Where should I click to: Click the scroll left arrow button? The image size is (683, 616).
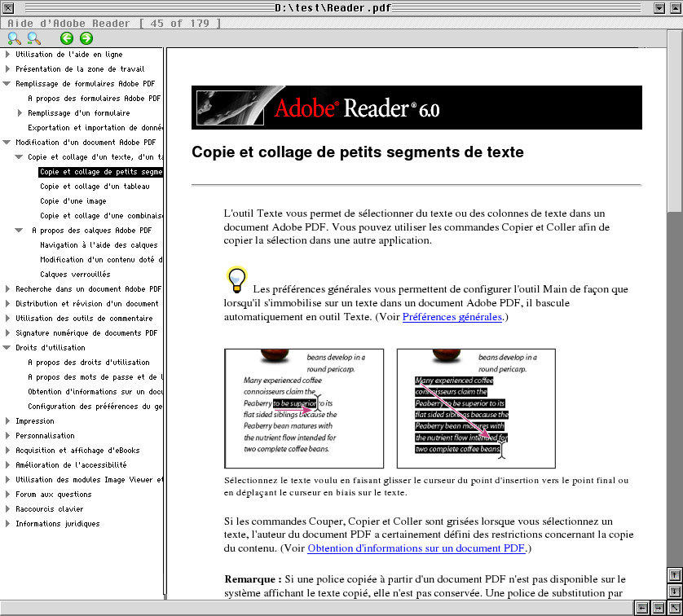[641, 608]
